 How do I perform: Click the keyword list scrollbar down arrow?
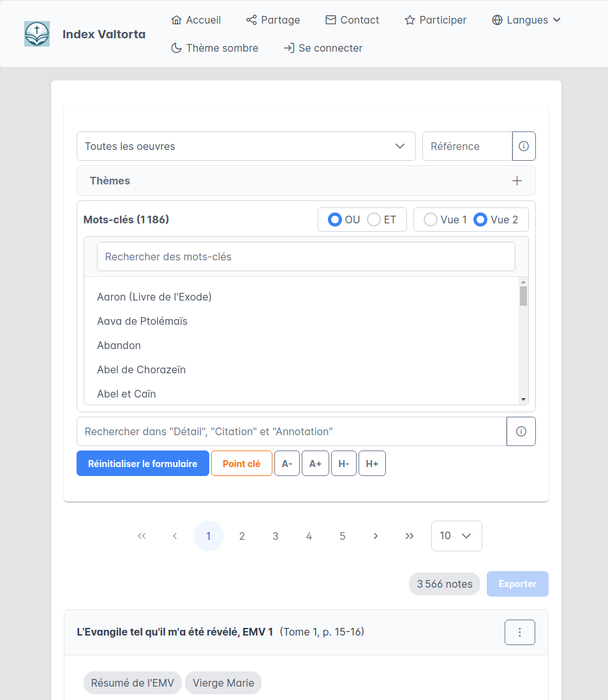click(523, 399)
